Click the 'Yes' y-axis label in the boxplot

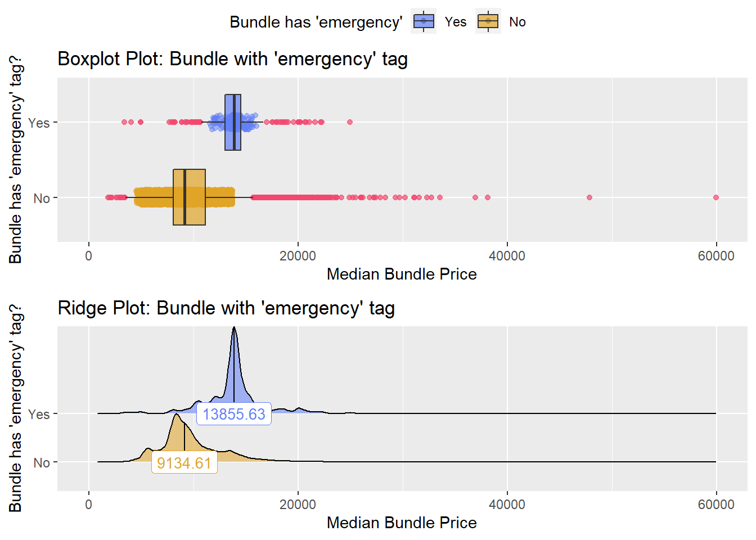click(39, 123)
